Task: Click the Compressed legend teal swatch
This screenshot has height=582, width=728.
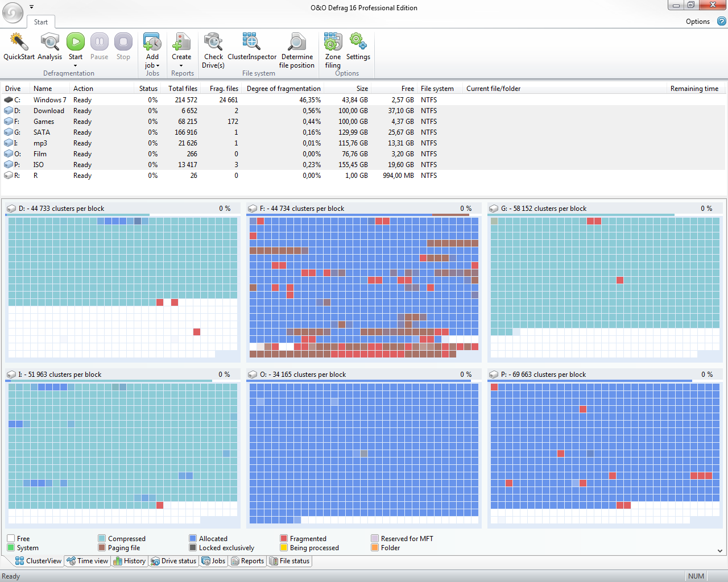Action: click(x=102, y=538)
